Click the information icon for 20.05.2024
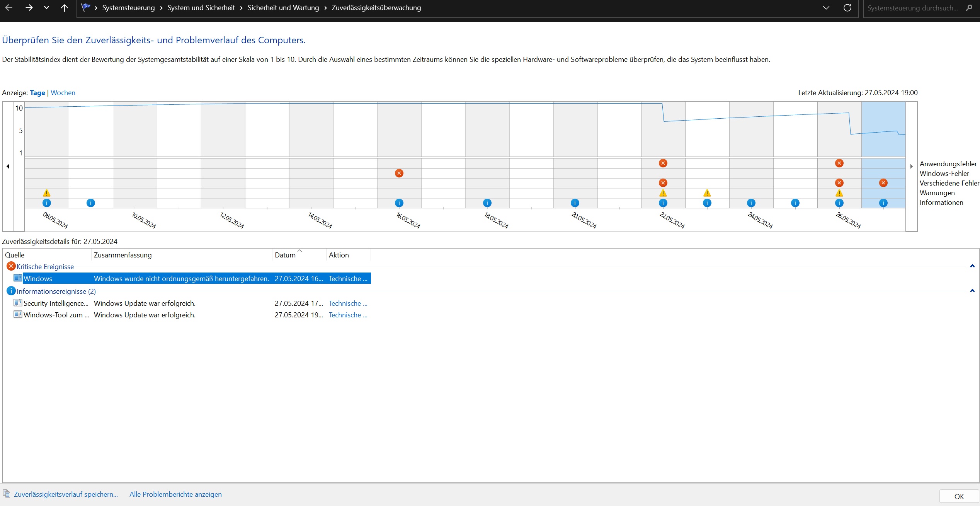The image size is (980, 506). point(575,203)
